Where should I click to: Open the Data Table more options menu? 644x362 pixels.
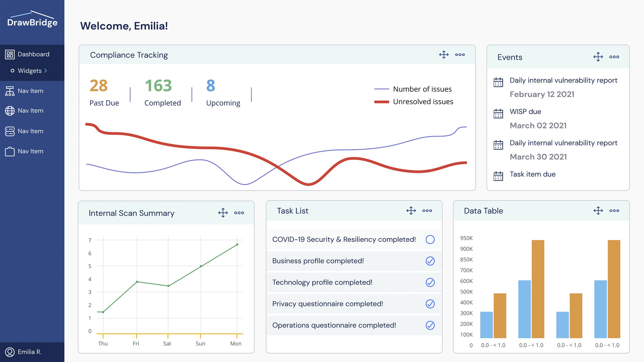(614, 211)
